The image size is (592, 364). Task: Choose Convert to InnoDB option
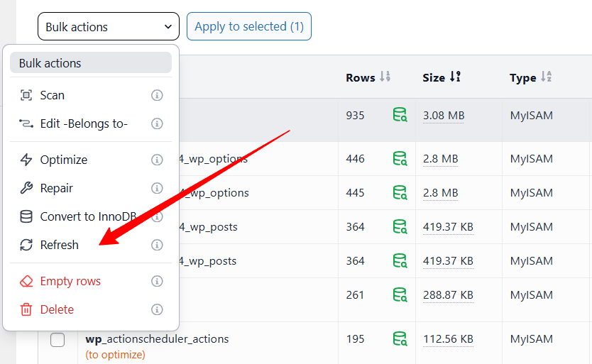[91, 216]
